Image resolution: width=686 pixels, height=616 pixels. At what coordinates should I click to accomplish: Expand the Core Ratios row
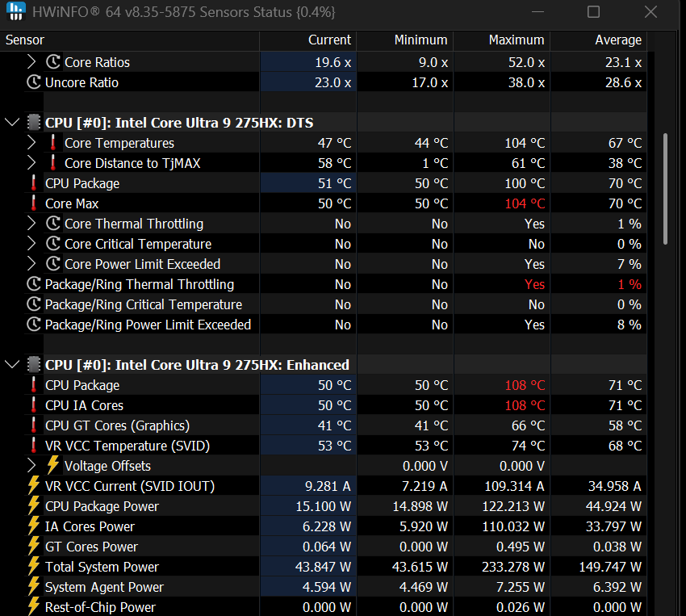point(31,61)
